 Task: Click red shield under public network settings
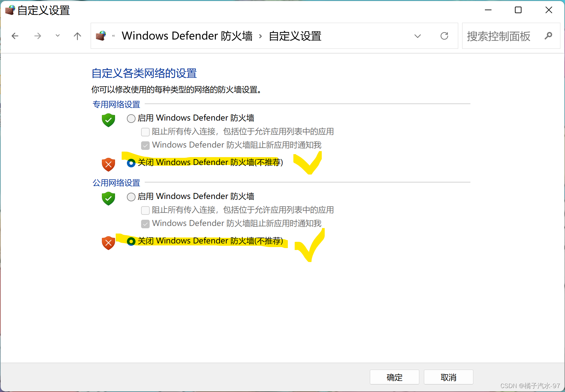pos(108,243)
